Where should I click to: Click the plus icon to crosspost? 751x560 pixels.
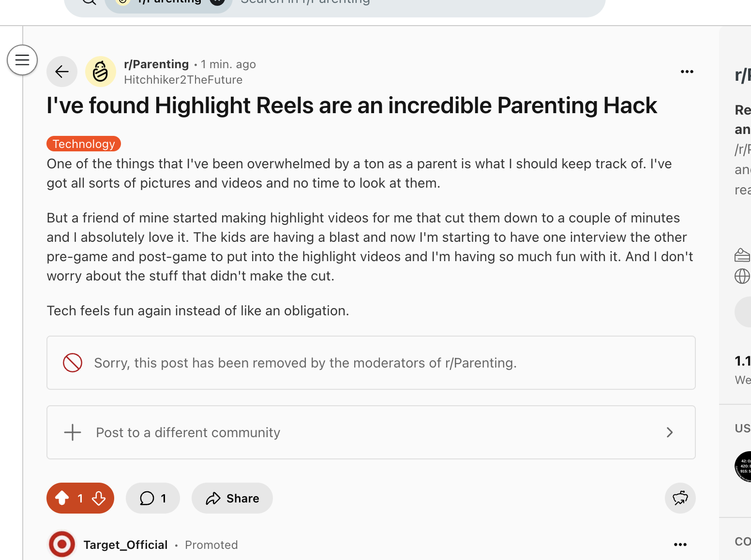(x=73, y=432)
